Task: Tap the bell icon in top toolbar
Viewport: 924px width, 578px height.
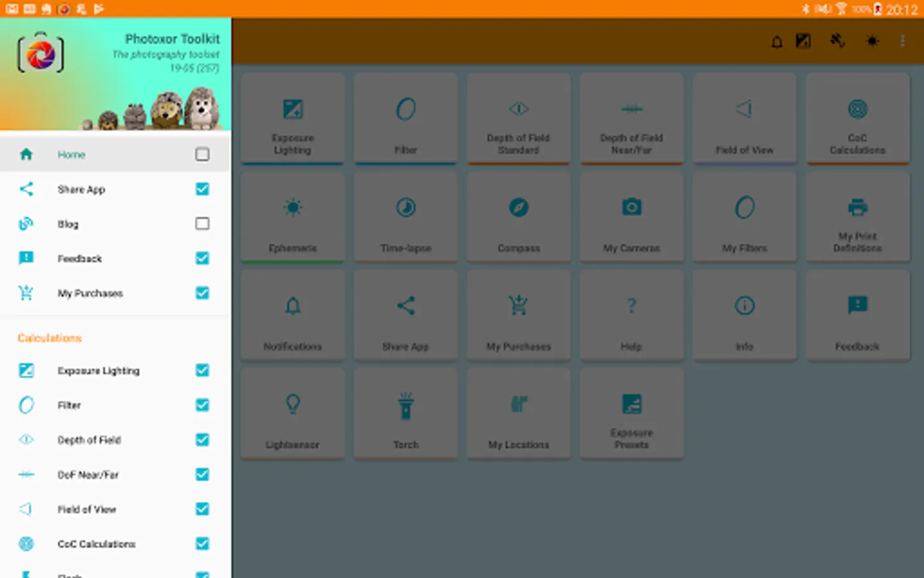Action: point(776,42)
